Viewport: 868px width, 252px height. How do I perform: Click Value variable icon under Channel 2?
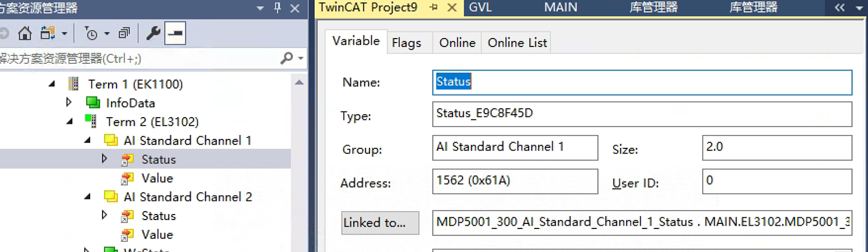[x=128, y=235]
